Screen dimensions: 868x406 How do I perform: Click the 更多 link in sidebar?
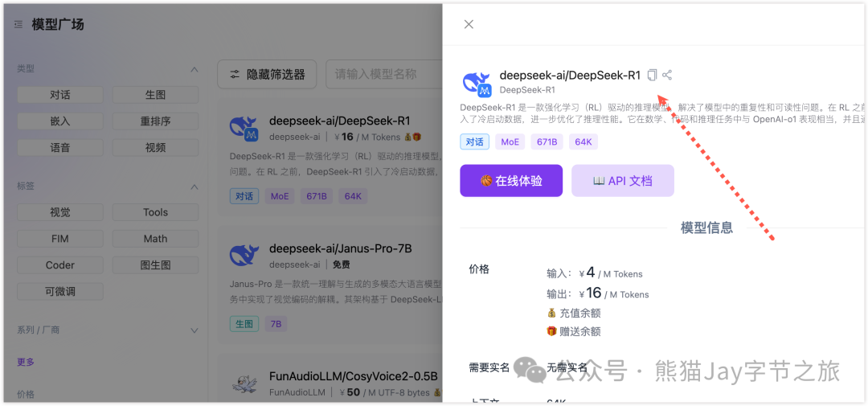point(26,362)
